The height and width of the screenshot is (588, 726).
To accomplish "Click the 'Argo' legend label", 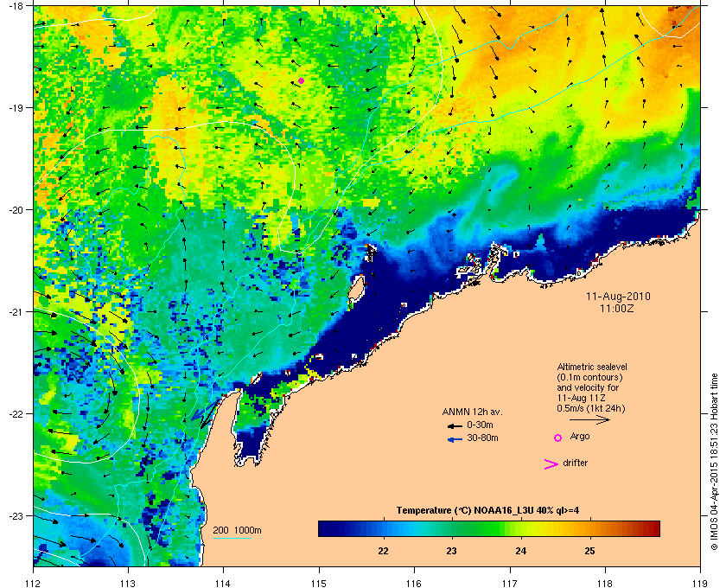I will tap(580, 437).
